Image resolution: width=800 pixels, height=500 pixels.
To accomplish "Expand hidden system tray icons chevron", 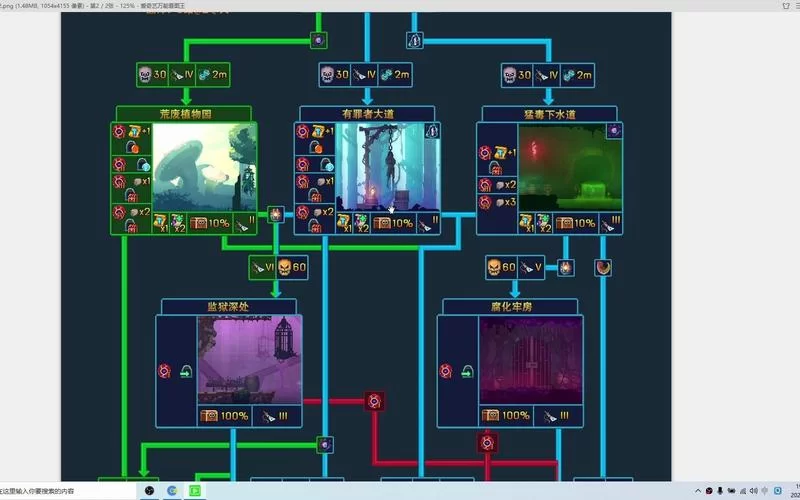I will click(698, 491).
